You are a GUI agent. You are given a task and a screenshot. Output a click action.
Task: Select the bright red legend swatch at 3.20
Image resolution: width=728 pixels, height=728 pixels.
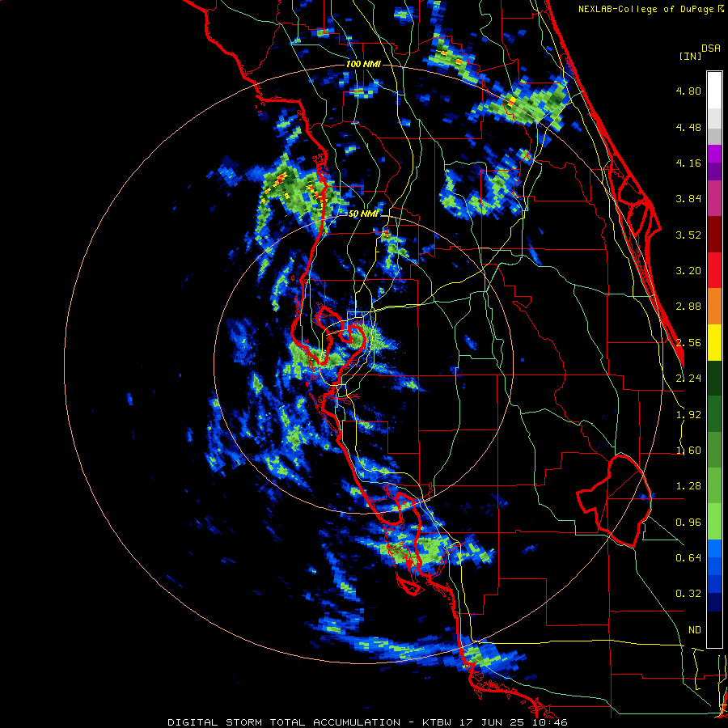click(x=714, y=270)
